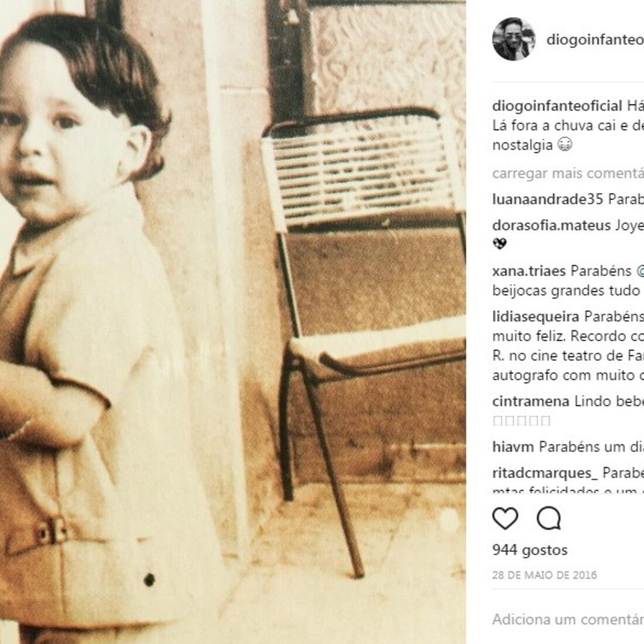Open diogoinfanteoficial profile picture
The height and width of the screenshot is (644, 644).
tap(513, 39)
